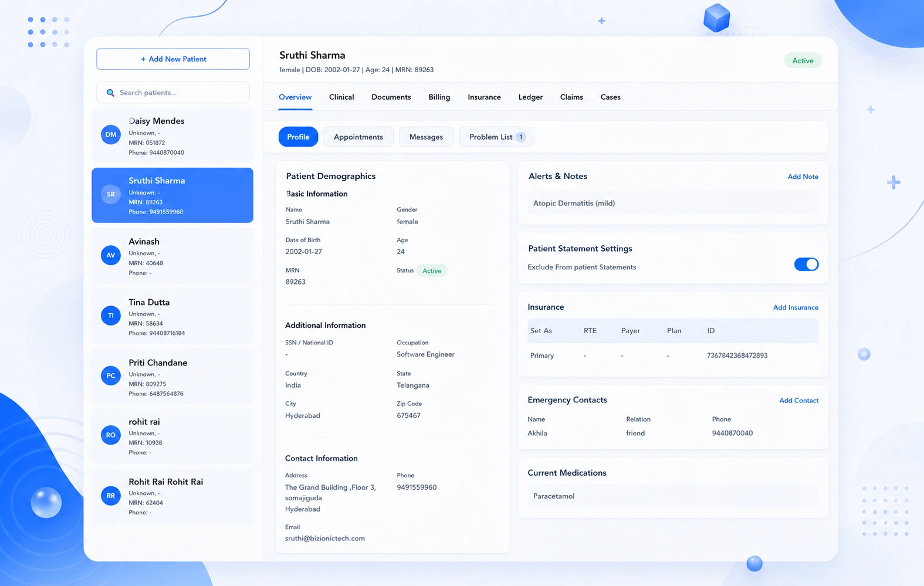This screenshot has width=924, height=586.
Task: Click the Paracetamol medication entry
Action: pos(673,496)
